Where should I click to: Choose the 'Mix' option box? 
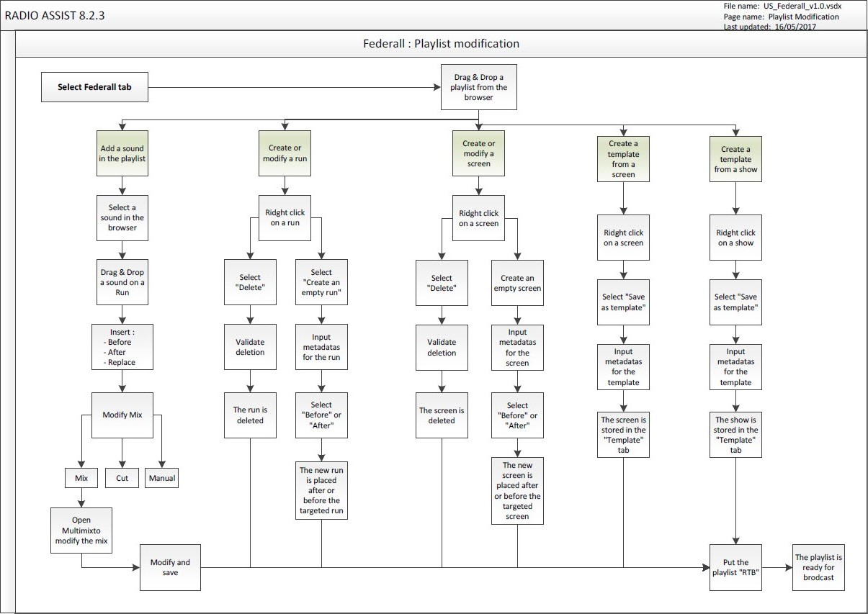tap(81, 477)
